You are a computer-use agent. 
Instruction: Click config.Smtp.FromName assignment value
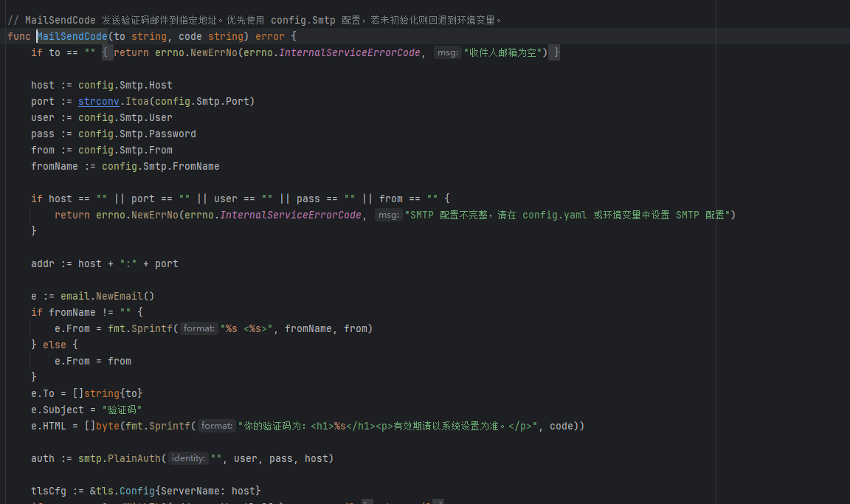click(x=160, y=166)
